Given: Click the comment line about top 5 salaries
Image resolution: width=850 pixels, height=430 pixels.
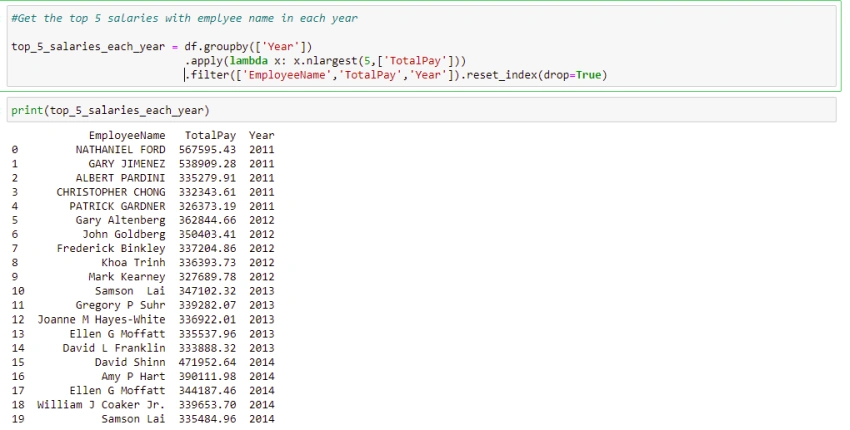Looking at the screenshot, I should pos(184,18).
